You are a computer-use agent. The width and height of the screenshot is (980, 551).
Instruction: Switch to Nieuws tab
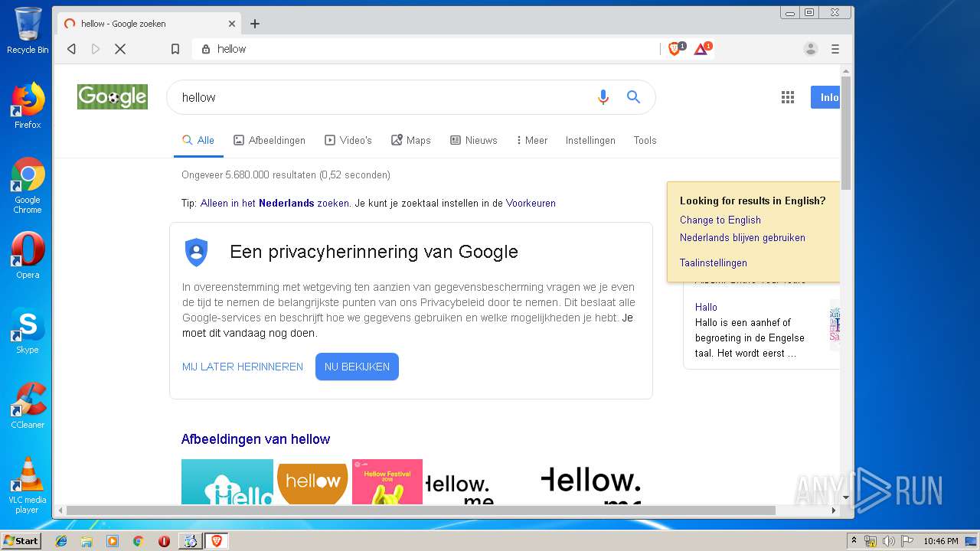474,141
